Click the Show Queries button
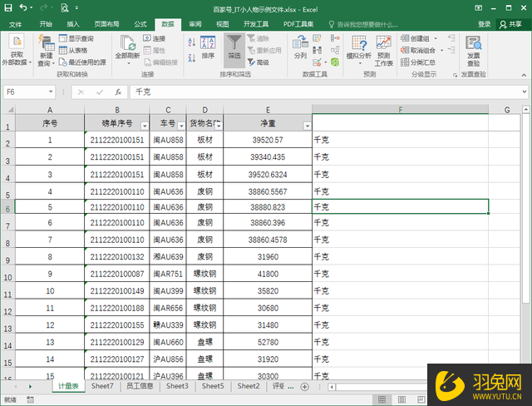Screen dimensions: 532x406 pyautogui.click(x=76, y=38)
